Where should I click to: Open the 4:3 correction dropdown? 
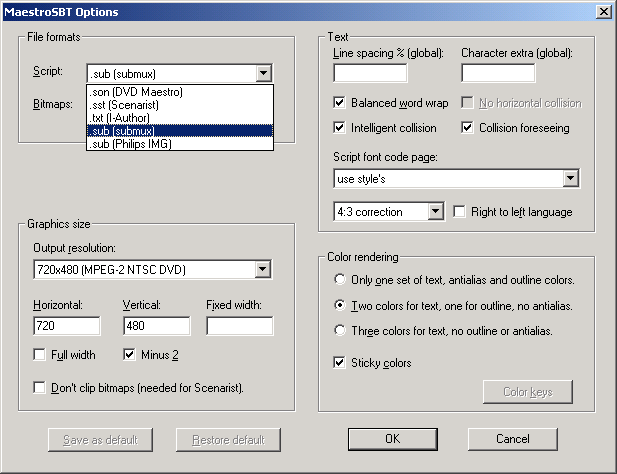tap(434, 212)
